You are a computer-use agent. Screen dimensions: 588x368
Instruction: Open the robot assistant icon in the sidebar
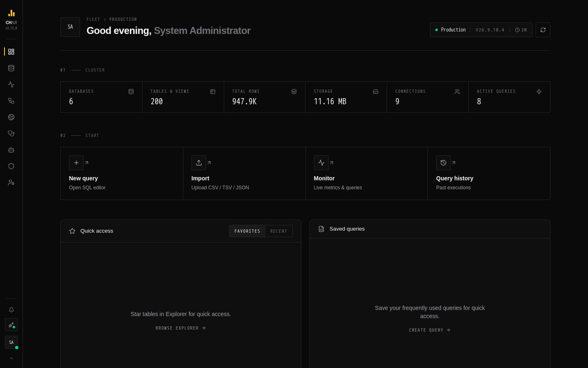(x=11, y=150)
